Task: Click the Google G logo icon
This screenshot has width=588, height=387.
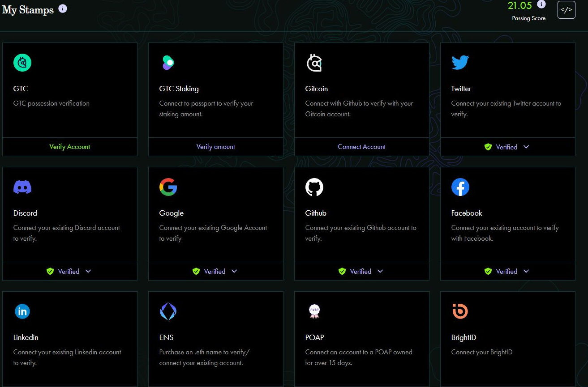Action: click(168, 187)
